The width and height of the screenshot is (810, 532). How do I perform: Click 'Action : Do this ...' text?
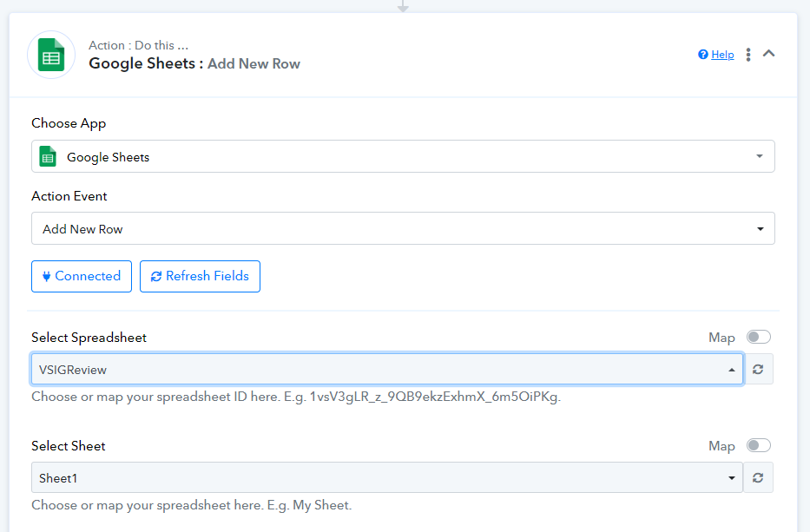point(138,45)
